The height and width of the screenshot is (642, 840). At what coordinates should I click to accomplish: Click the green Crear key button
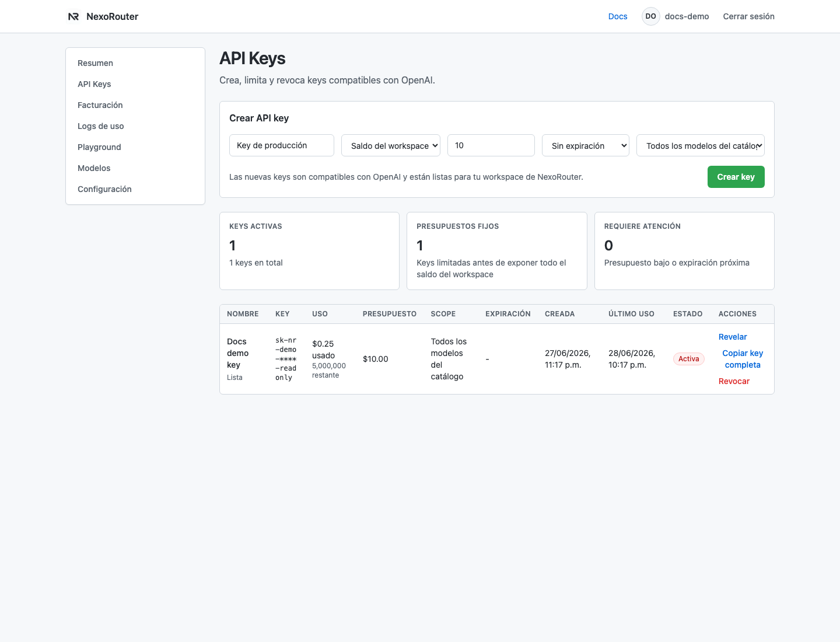pos(736,177)
